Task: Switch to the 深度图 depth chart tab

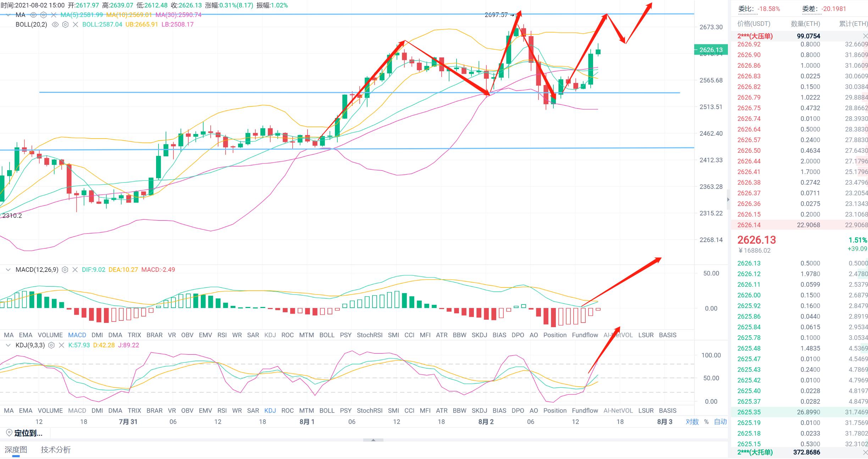Action: [x=16, y=449]
